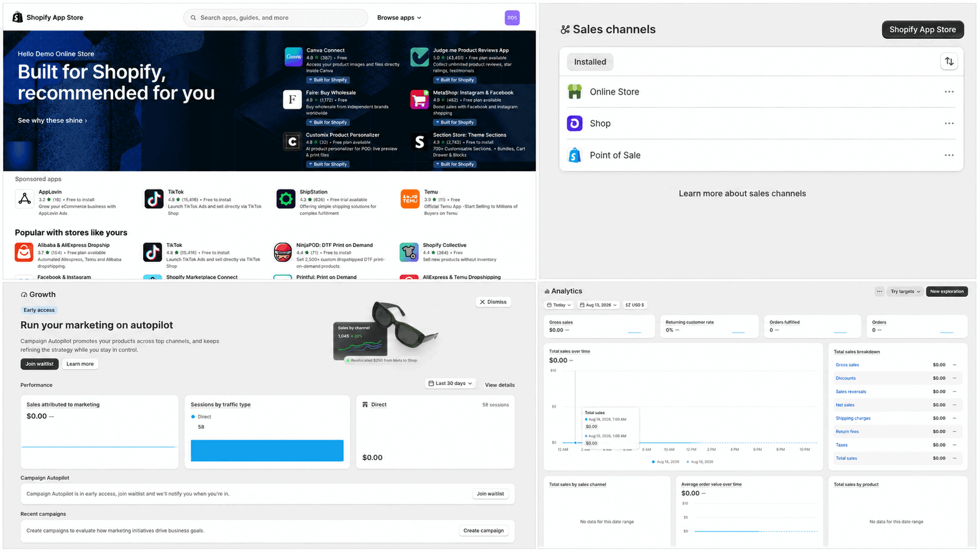Image resolution: width=980 pixels, height=552 pixels.
Task: Open the three-dot menu for Point of Sale
Action: (949, 155)
